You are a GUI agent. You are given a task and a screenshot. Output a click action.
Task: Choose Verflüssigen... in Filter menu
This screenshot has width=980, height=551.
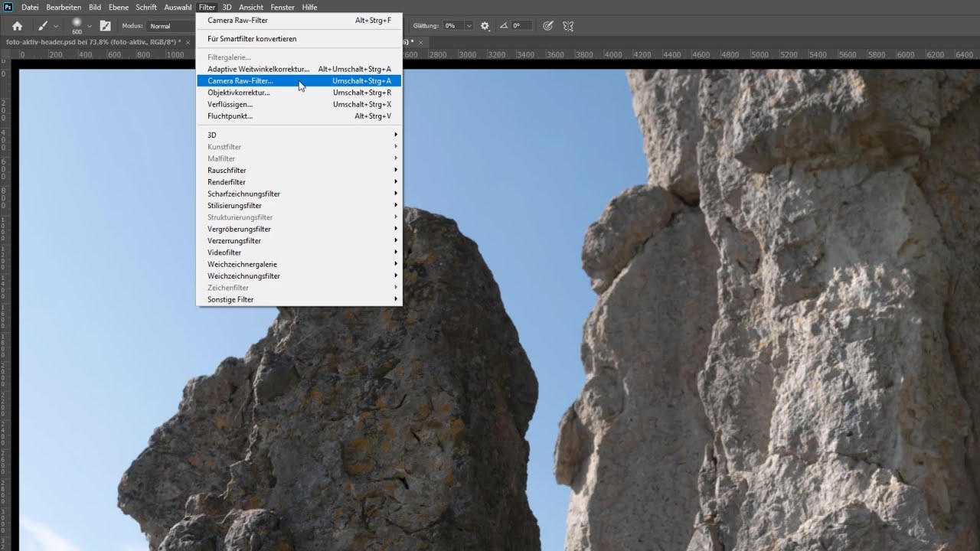(x=299, y=104)
